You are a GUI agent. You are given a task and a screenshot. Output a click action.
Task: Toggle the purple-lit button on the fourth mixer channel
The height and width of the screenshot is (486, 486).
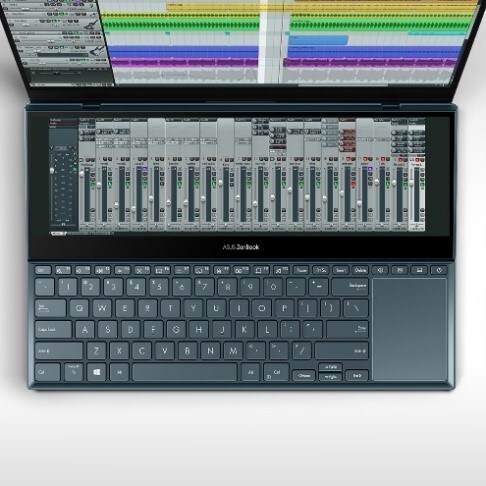145,170
